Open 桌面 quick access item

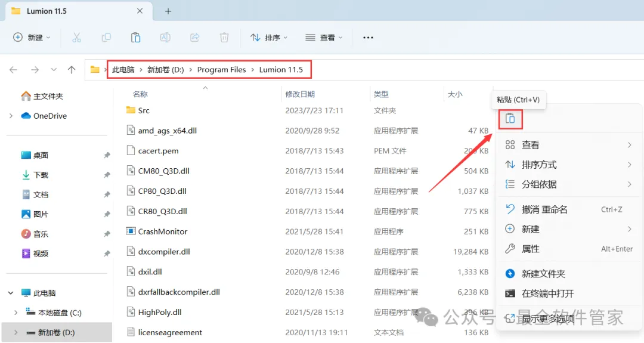35,155
